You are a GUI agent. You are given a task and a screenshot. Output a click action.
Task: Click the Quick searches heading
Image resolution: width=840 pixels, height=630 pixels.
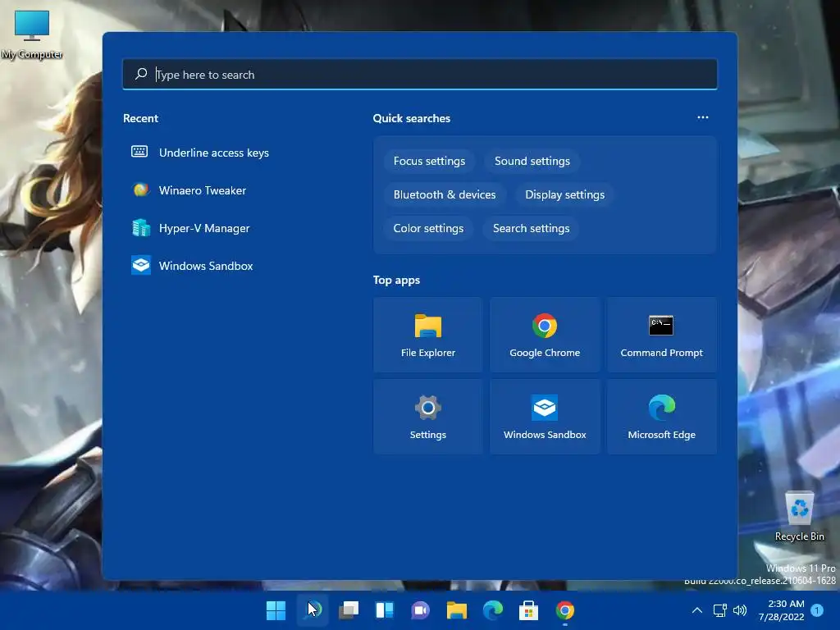click(x=412, y=118)
